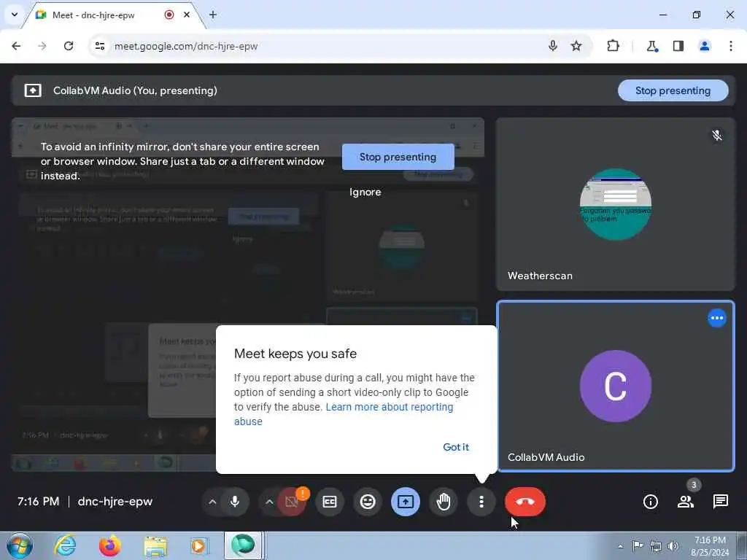747x560 pixels.
Task: Go back in browser
Action: [x=16, y=46]
